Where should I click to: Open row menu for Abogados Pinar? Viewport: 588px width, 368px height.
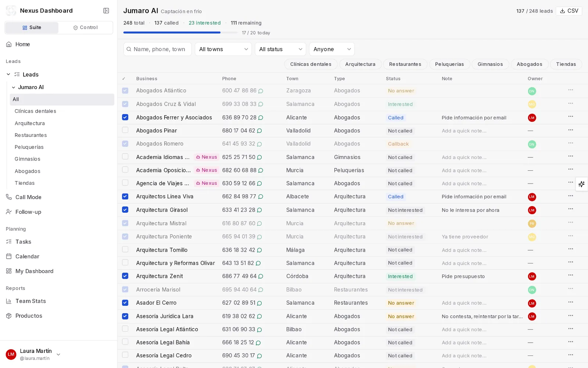point(570,130)
